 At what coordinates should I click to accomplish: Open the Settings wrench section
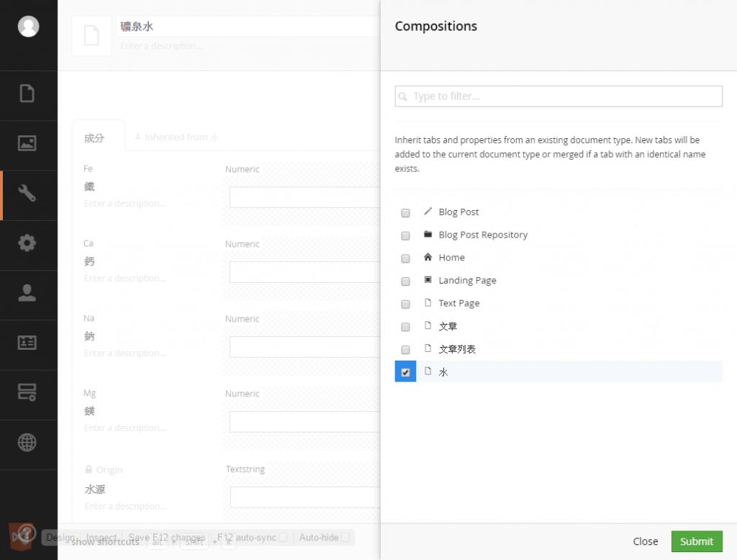(x=27, y=194)
